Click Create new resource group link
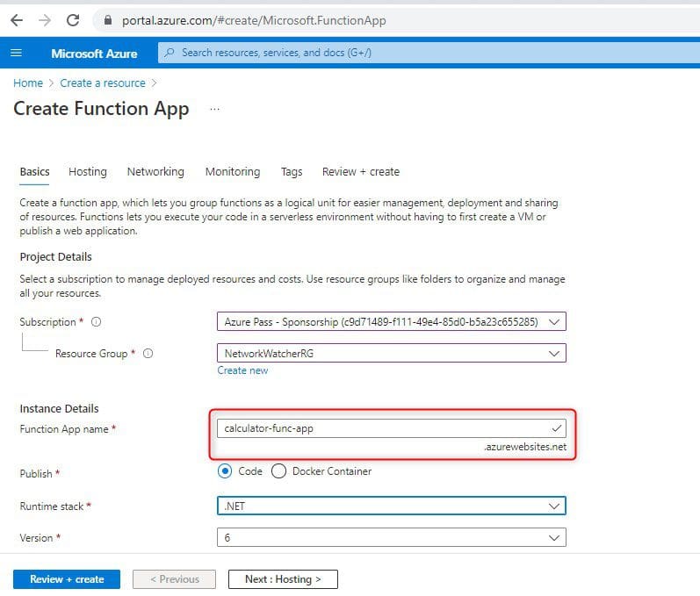The width and height of the screenshot is (700, 596). (242, 370)
